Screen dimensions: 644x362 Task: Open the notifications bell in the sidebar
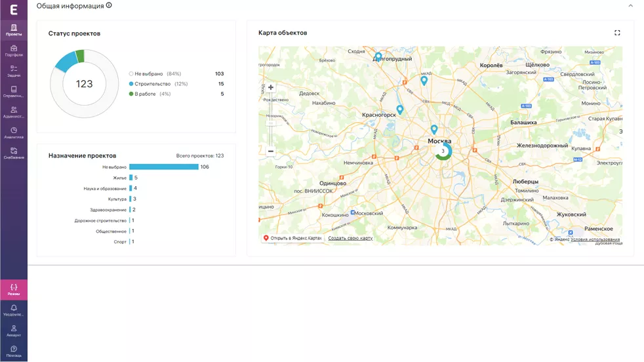pyautogui.click(x=14, y=310)
